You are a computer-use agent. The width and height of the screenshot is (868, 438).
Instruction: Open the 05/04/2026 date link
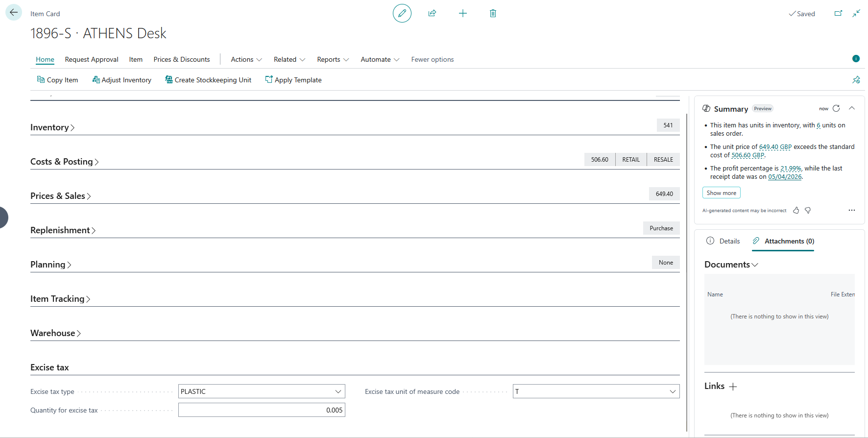coord(785,177)
